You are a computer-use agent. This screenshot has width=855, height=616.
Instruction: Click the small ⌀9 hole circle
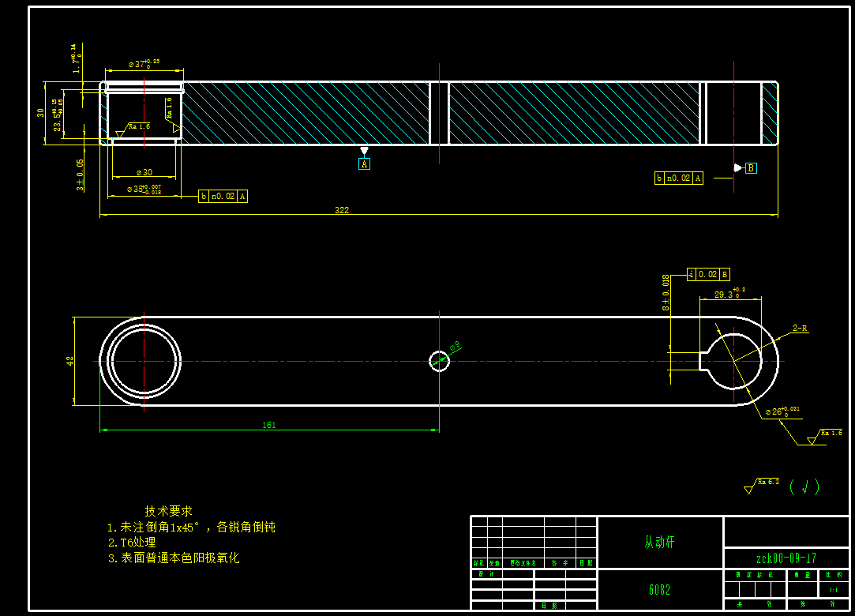(x=440, y=361)
